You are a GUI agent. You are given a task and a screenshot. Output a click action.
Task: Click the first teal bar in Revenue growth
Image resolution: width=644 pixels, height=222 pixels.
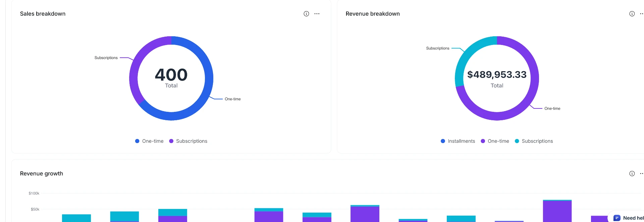[x=76, y=218]
